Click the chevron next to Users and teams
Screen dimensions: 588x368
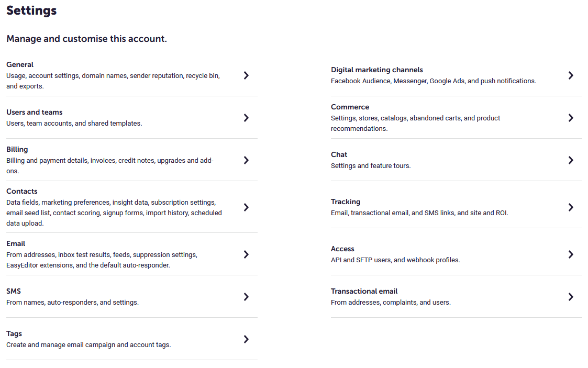coord(246,118)
